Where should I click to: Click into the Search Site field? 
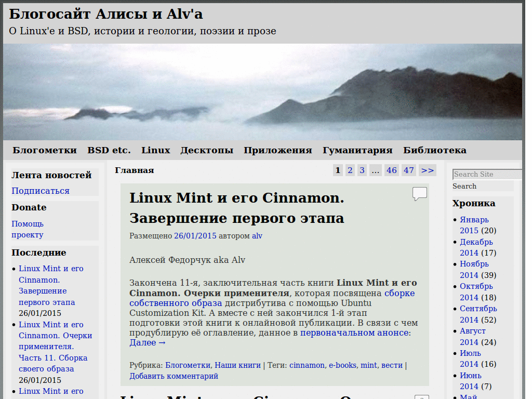[487, 175]
